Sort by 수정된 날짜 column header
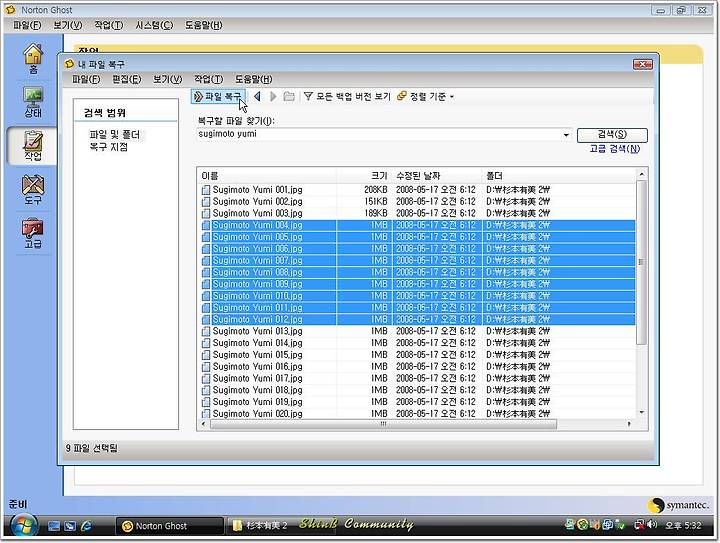 coord(437,176)
